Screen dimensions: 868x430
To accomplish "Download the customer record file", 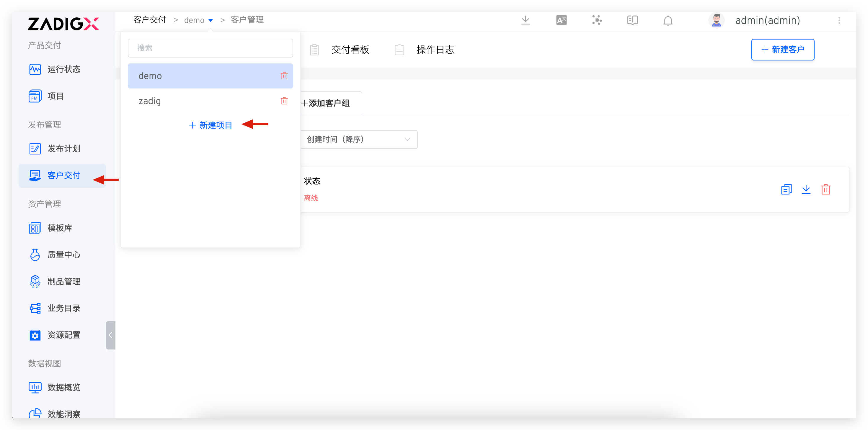I will click(806, 189).
